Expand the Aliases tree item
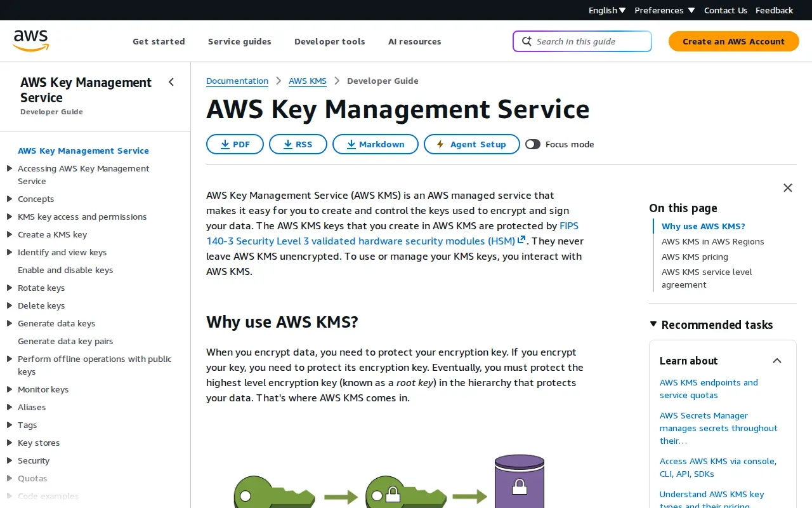This screenshot has width=812, height=508. point(10,407)
